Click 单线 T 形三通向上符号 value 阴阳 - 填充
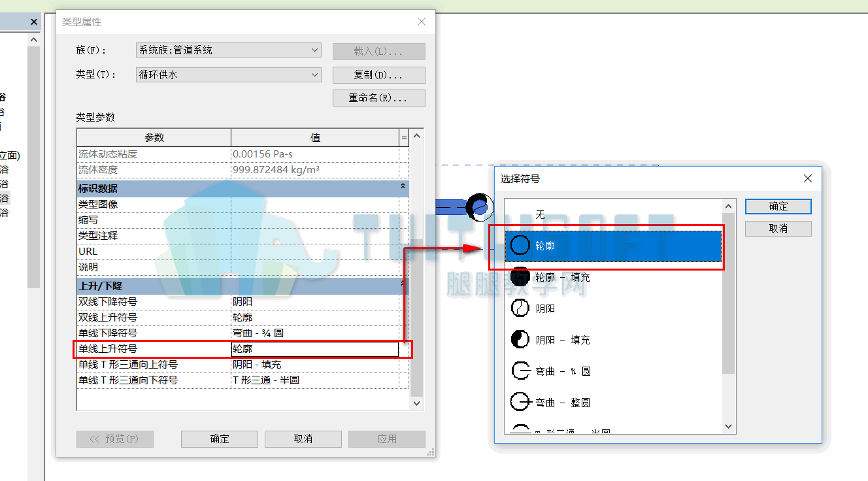 [257, 365]
